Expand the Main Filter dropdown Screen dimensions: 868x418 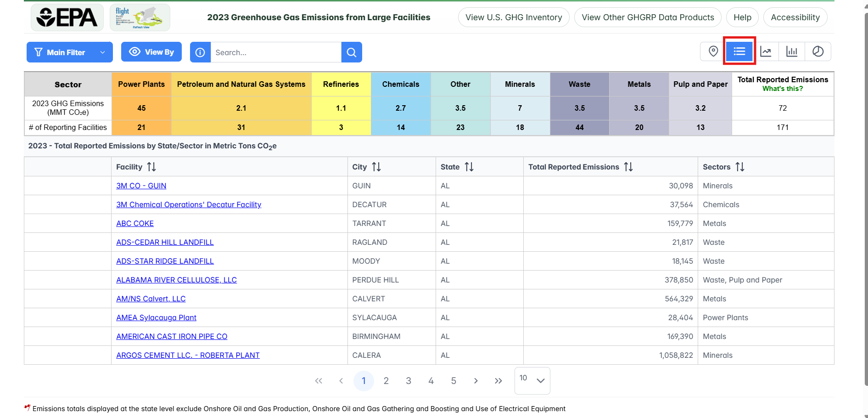point(69,52)
